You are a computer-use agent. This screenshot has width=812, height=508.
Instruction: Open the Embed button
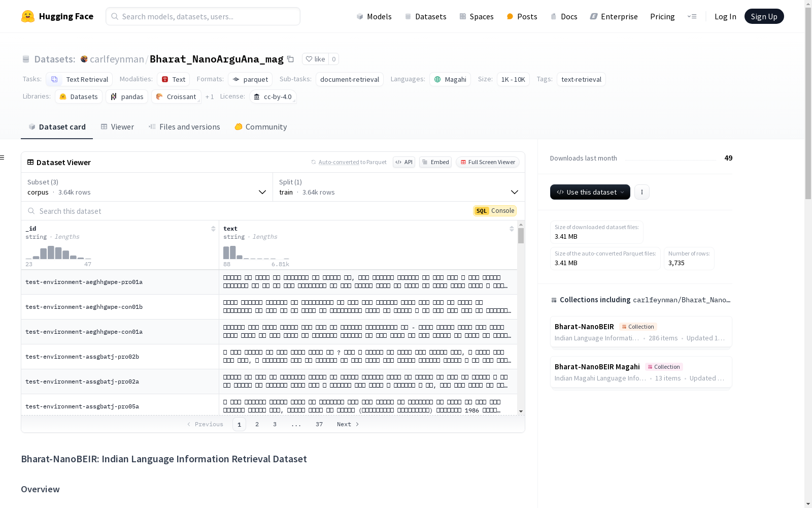[x=435, y=162]
